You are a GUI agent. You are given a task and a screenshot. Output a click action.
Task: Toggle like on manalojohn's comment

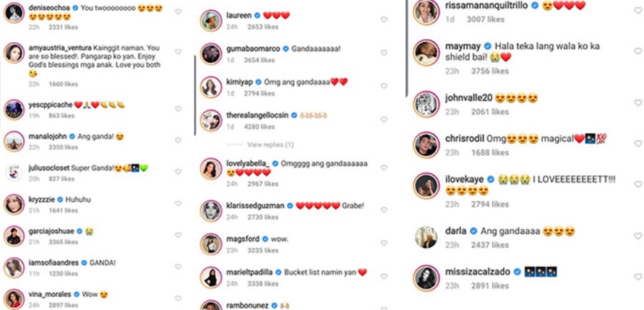tap(178, 140)
